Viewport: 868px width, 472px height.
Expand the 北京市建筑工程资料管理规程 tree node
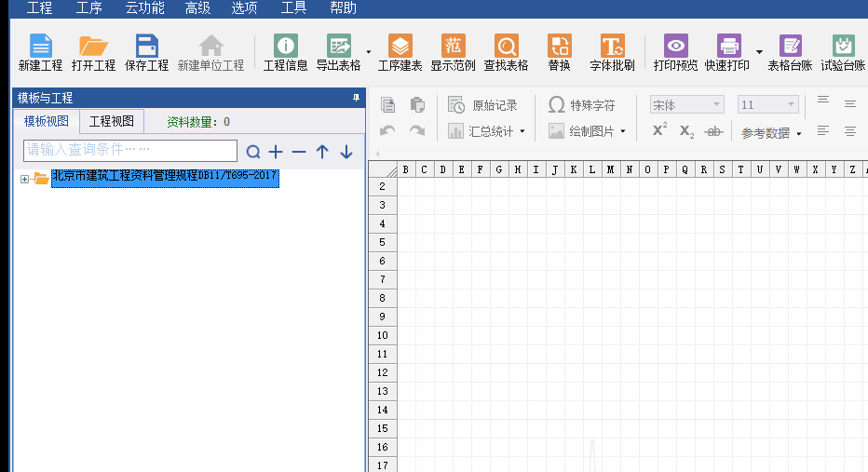[x=25, y=179]
